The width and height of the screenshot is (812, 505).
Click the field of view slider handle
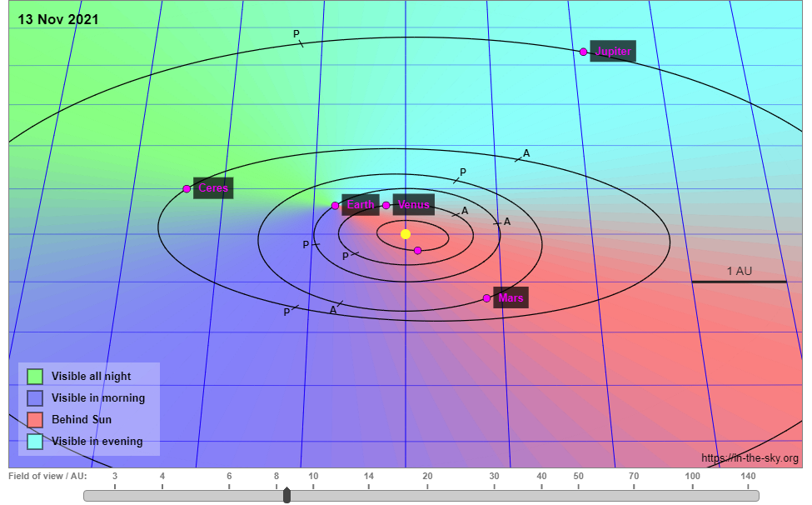[x=286, y=495]
